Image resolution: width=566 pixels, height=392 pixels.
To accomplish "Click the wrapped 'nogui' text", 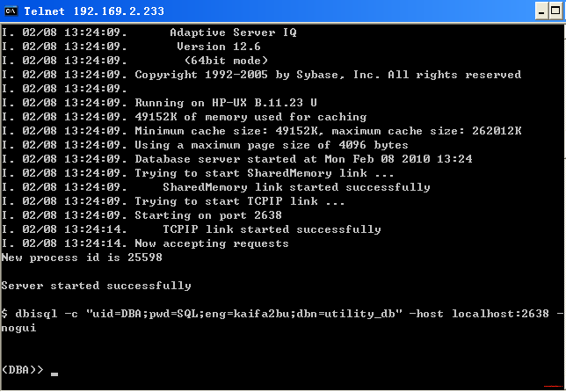I will [18, 328].
